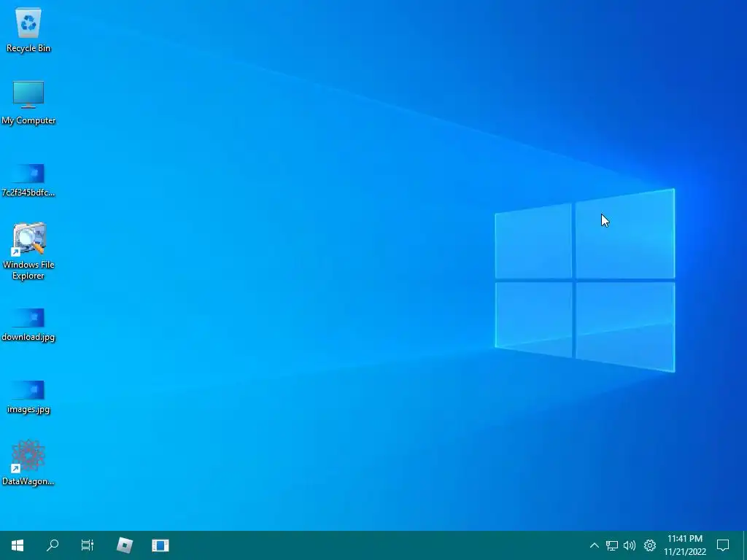Select the 7c2f345bdfc... image file
The image size is (747, 560).
(x=28, y=180)
